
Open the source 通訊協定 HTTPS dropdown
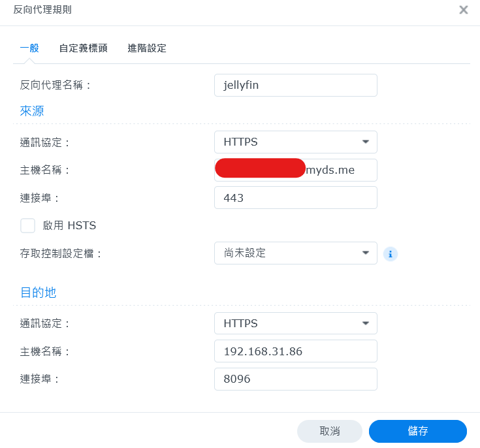(x=296, y=142)
